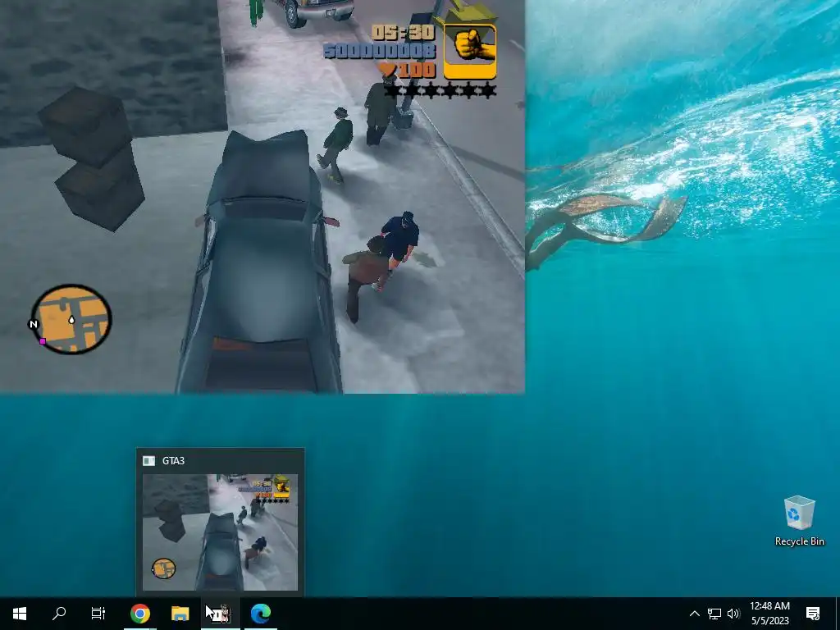This screenshot has width=840, height=630.
Task: Click the GTA3 window preview thumbnail
Action: [x=220, y=532]
